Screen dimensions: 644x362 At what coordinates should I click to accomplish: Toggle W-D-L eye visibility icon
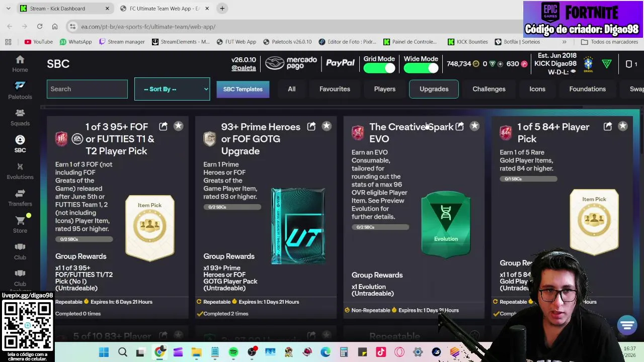(x=573, y=72)
